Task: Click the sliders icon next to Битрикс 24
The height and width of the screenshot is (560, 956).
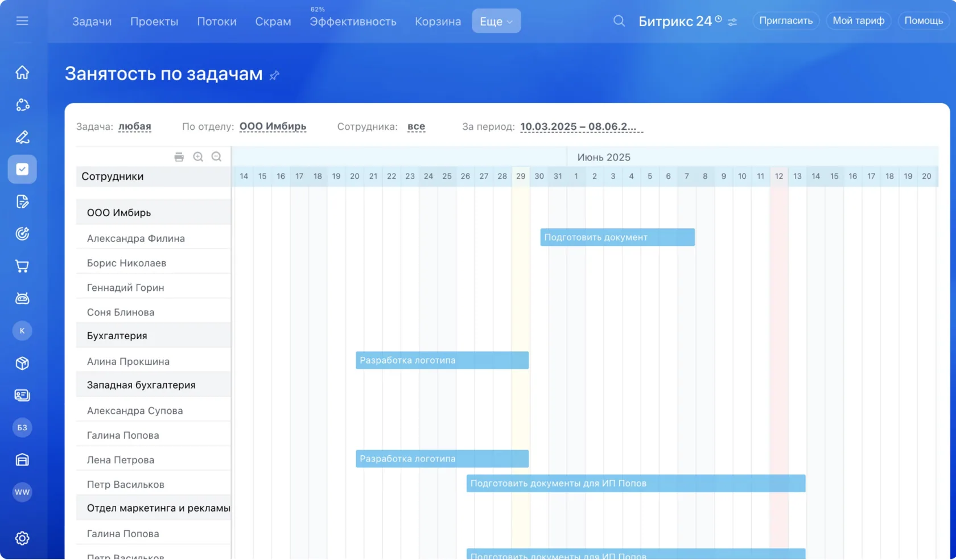Action: click(732, 22)
